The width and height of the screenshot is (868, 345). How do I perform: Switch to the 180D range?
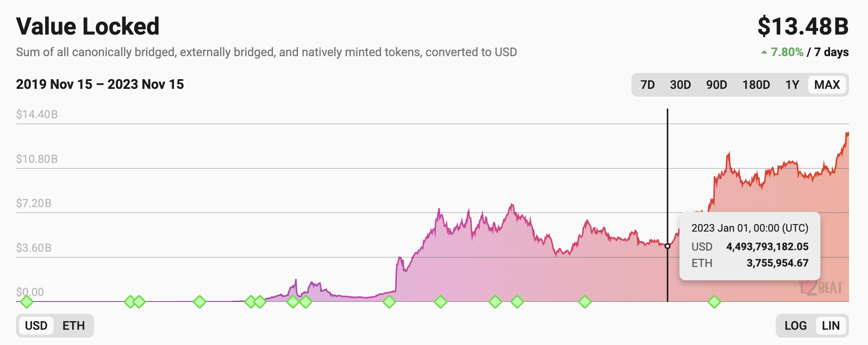[x=756, y=85]
